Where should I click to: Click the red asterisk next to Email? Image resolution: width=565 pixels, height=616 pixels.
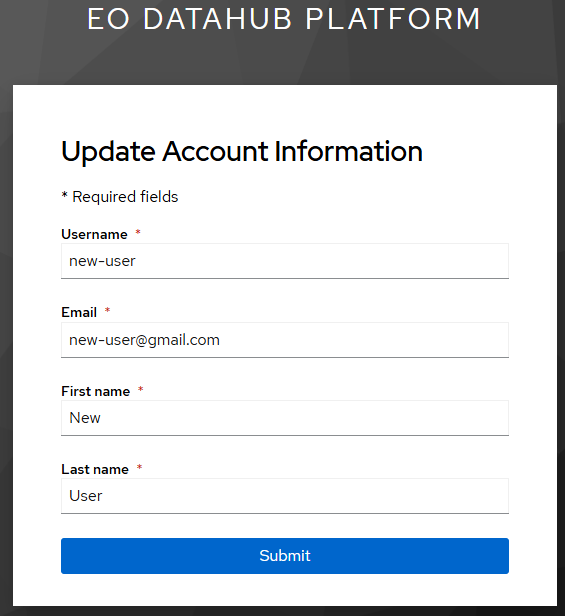(x=107, y=311)
